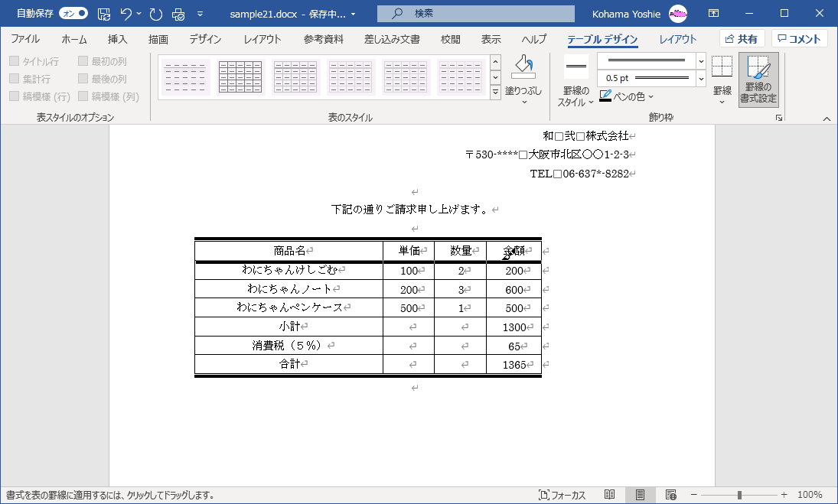The height and width of the screenshot is (504, 838).
Task: Open the 罫線 dropdown arrow
Action: pyautogui.click(x=722, y=102)
